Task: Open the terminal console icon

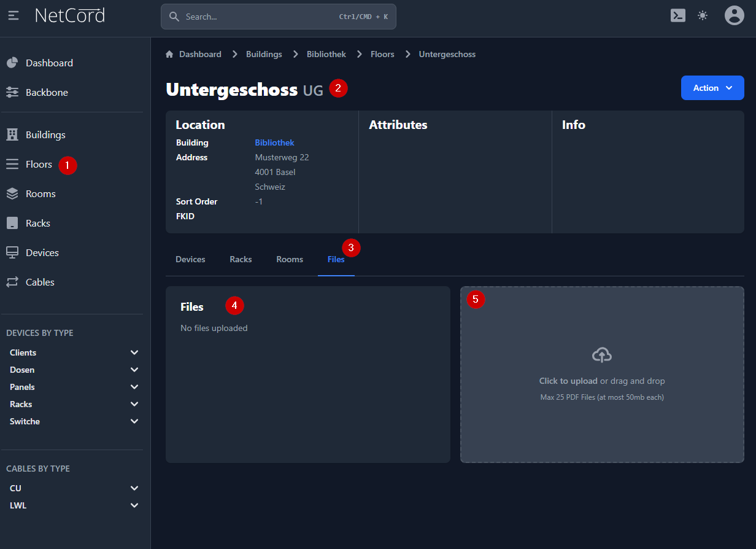Action: [677, 16]
